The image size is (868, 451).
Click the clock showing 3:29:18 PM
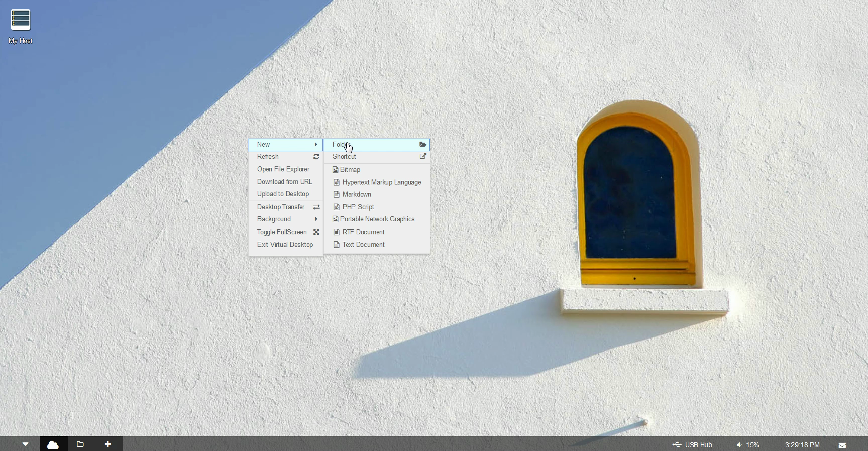tap(802, 445)
